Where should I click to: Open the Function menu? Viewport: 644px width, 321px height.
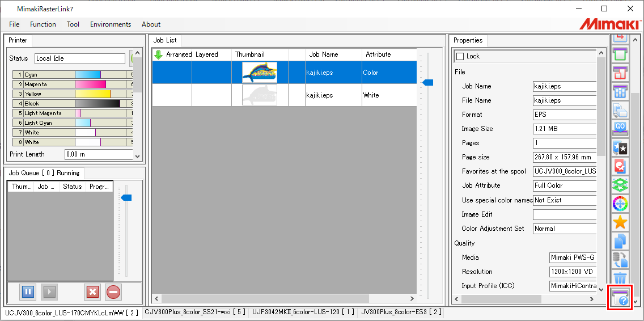43,24
